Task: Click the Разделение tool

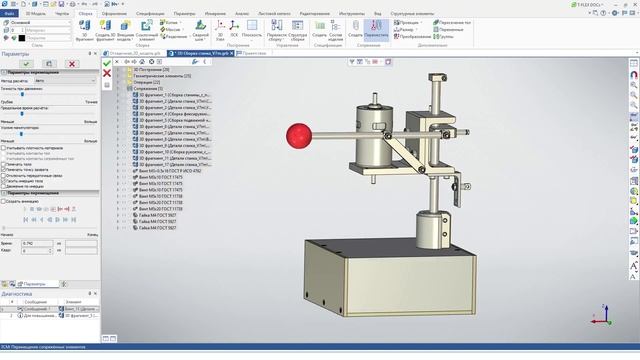Action: pyautogui.click(x=174, y=37)
